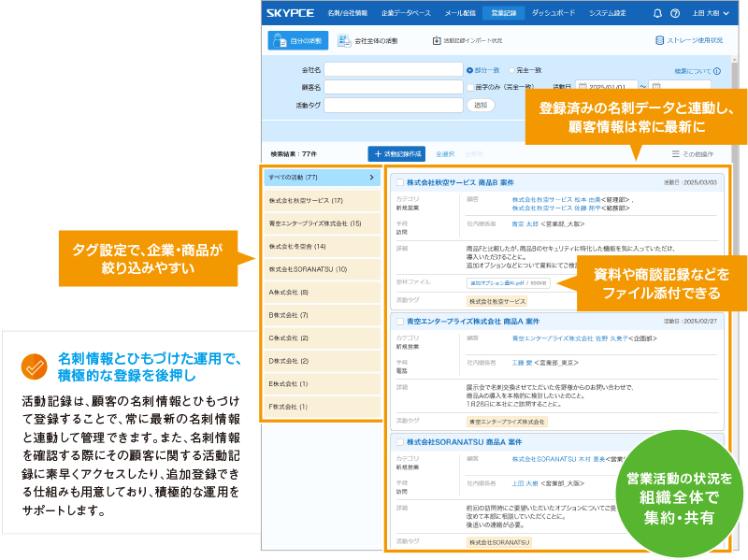Viewport: 748px width, 560px height.
Task: Open customer 佐野 久美子 link
Action: [569, 338]
